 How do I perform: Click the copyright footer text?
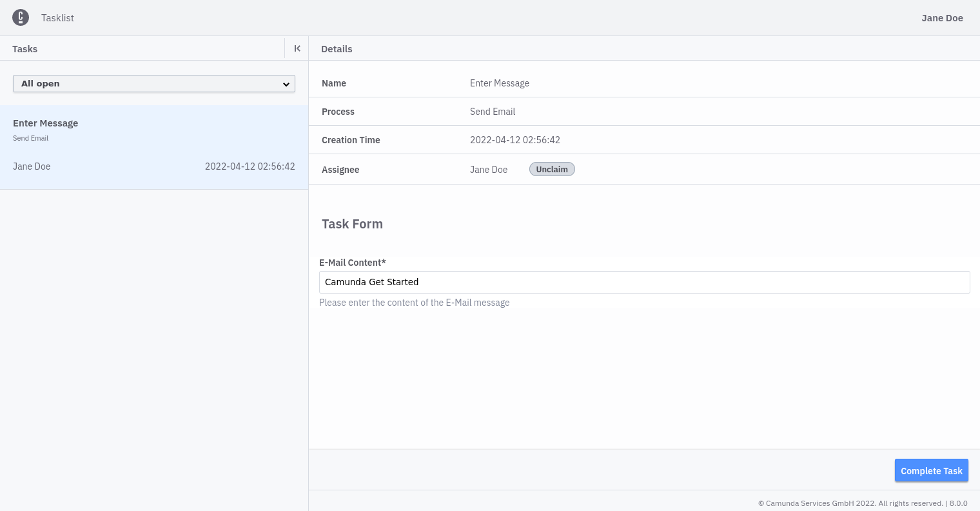pos(863,503)
